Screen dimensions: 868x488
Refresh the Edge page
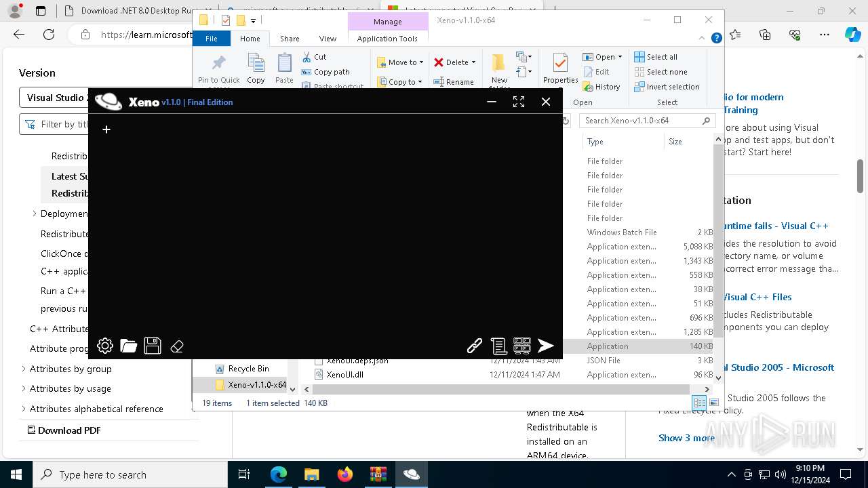pyautogui.click(x=49, y=35)
